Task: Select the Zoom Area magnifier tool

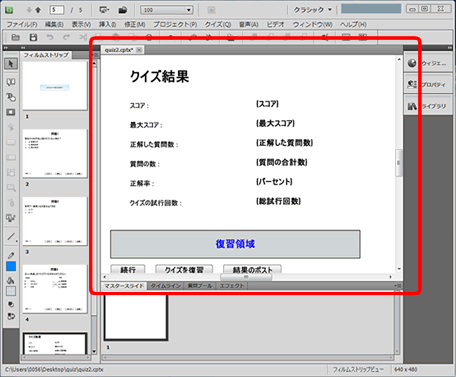Action: click(x=11, y=188)
